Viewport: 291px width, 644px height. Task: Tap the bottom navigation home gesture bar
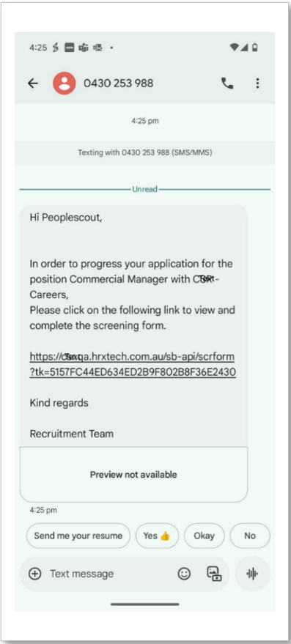pos(144,604)
